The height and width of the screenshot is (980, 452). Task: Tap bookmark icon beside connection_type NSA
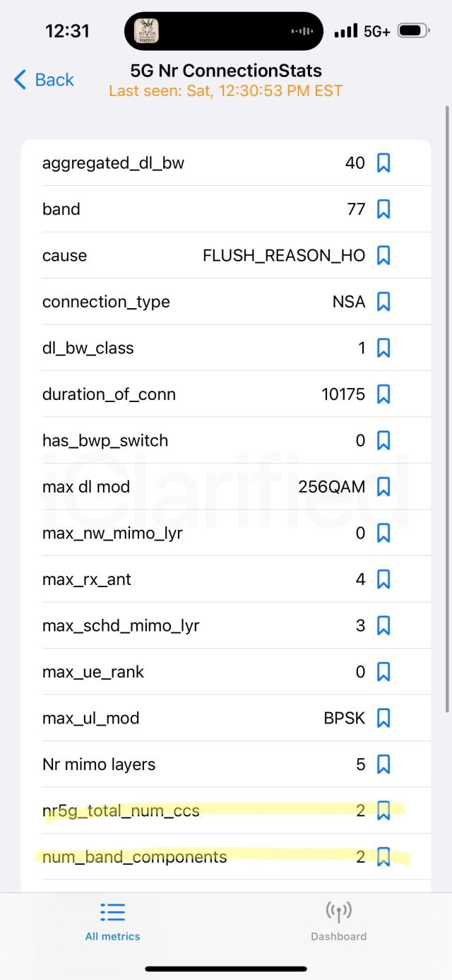coord(383,302)
